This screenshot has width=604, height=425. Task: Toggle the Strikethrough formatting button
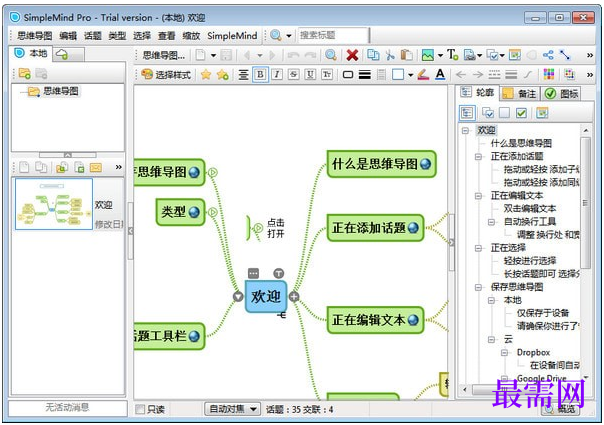tap(294, 74)
